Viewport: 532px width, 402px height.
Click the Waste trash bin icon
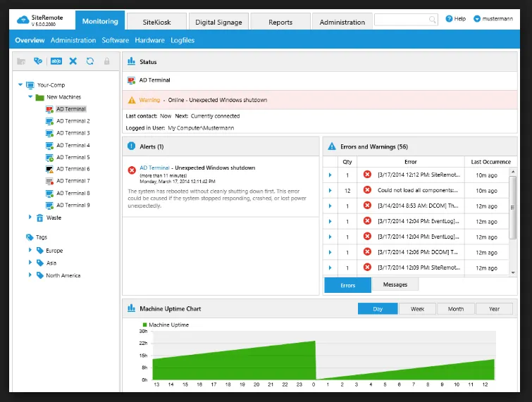click(39, 218)
